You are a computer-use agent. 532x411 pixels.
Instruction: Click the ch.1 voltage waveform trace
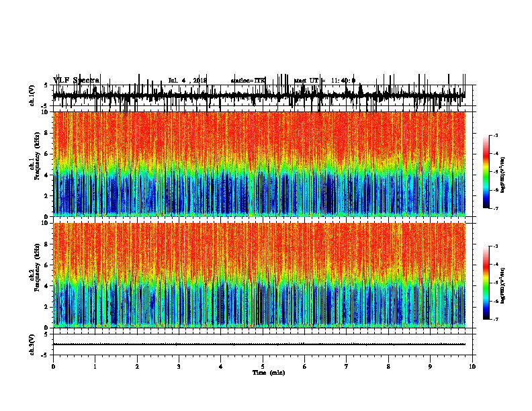coord(259,95)
